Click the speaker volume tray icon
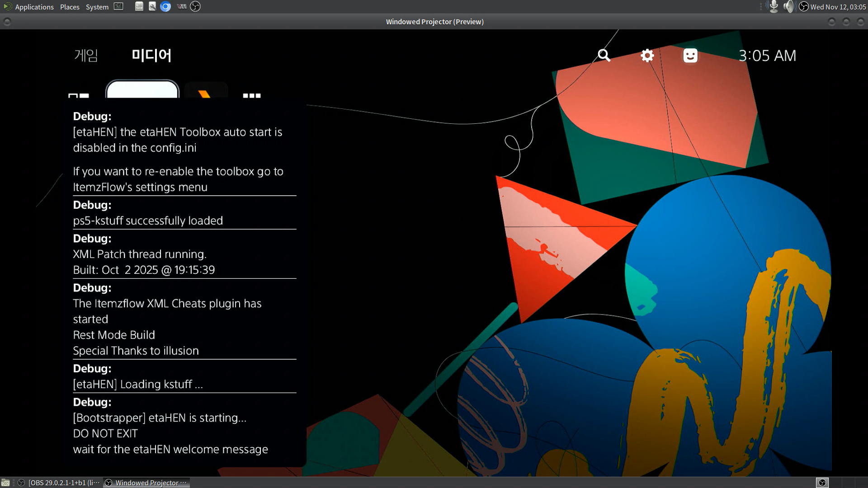 click(788, 6)
